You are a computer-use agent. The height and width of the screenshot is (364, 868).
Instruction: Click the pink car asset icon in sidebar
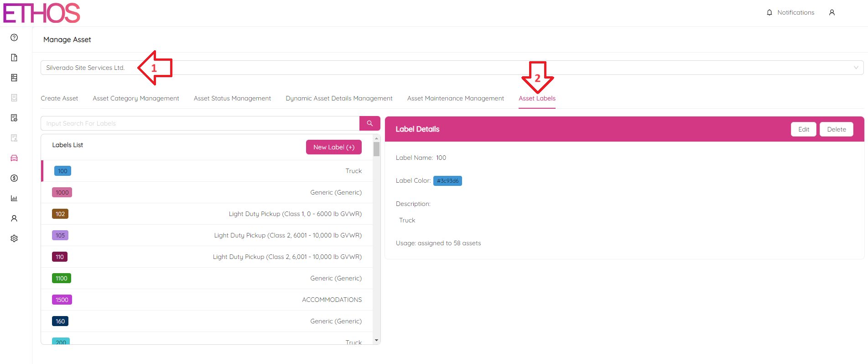click(14, 158)
